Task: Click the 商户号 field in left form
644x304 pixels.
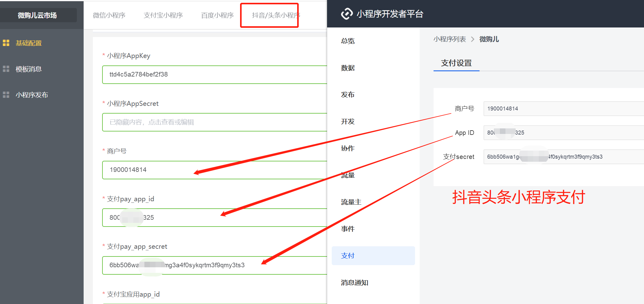Action: coord(214,170)
